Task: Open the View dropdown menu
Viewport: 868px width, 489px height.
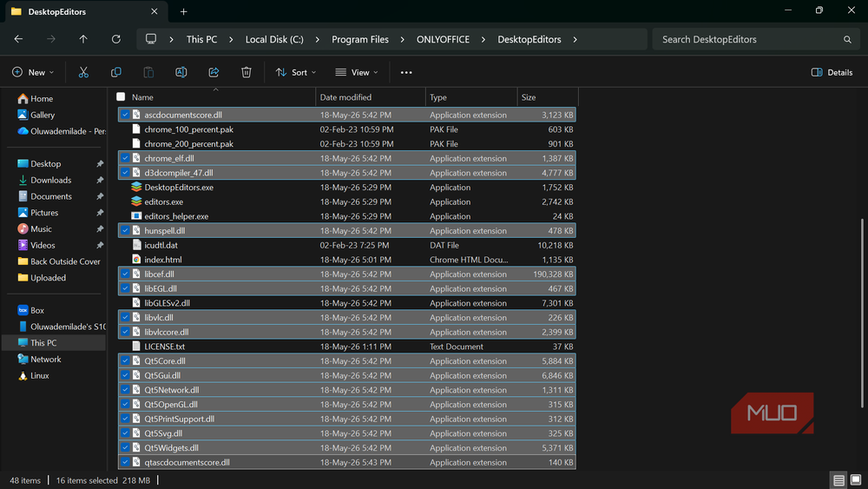Action: tap(357, 72)
